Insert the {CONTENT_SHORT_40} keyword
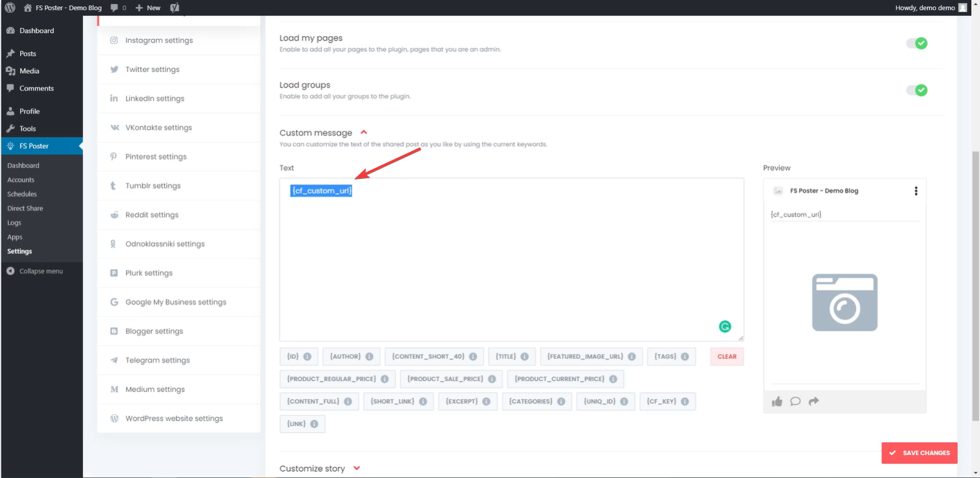980x478 pixels. (434, 357)
